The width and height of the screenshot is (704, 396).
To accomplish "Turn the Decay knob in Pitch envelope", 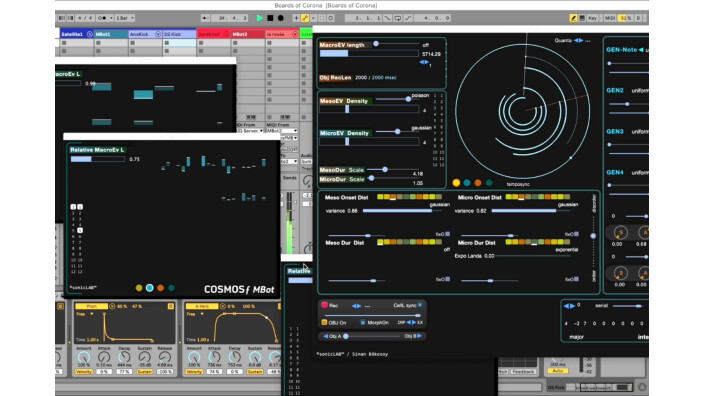I will coord(124,357).
